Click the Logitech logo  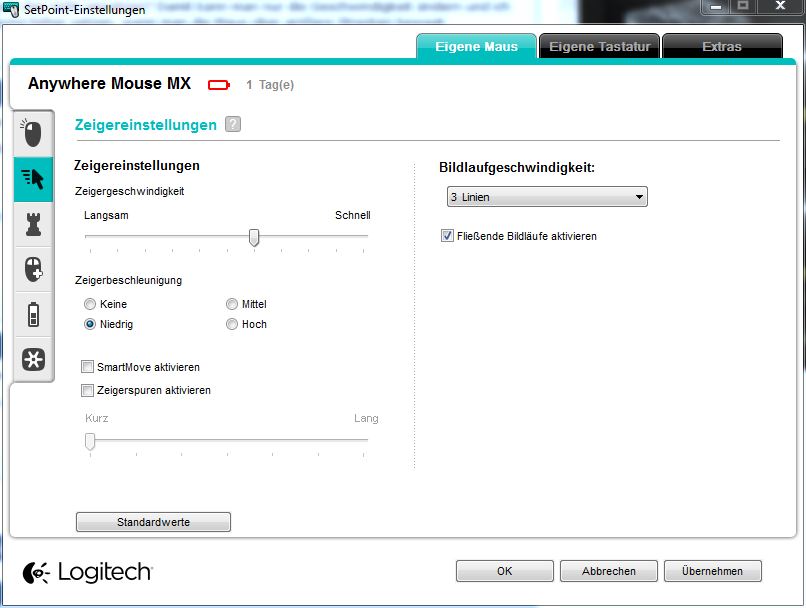(87, 572)
